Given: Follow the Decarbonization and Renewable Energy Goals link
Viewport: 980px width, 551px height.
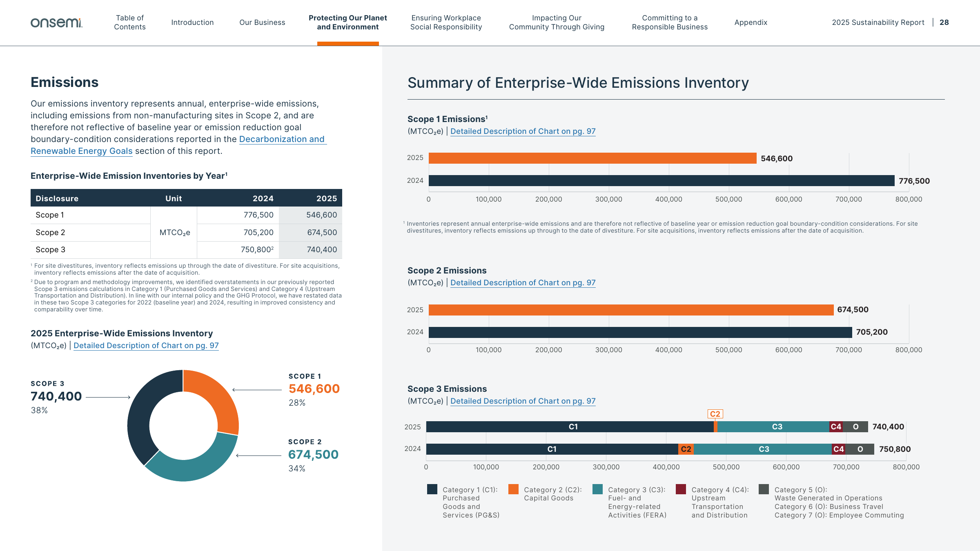Looking at the screenshot, I should coord(282,139).
